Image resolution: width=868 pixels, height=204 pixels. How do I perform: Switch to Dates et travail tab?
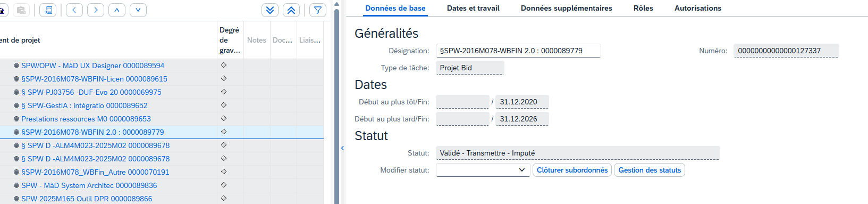tap(473, 8)
